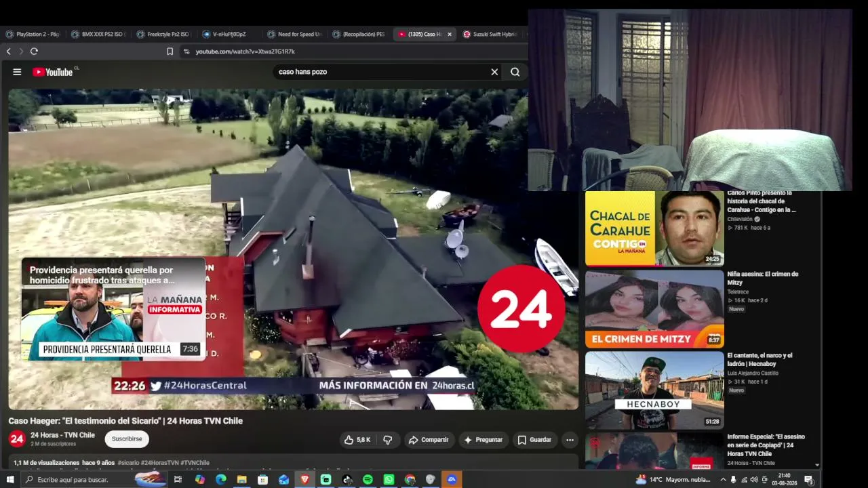This screenshot has width=868, height=488.
Task: Open the Informe Especial video thumbnail
Action: click(654, 451)
